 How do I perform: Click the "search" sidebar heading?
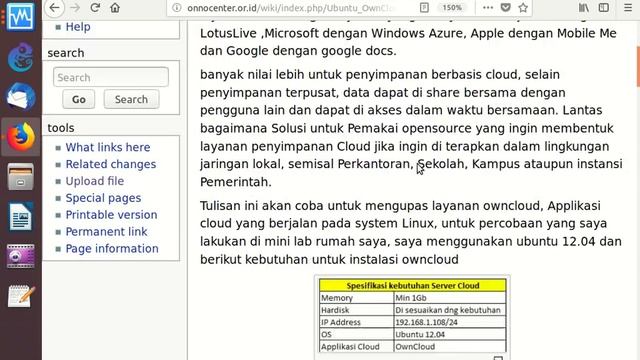(66, 53)
